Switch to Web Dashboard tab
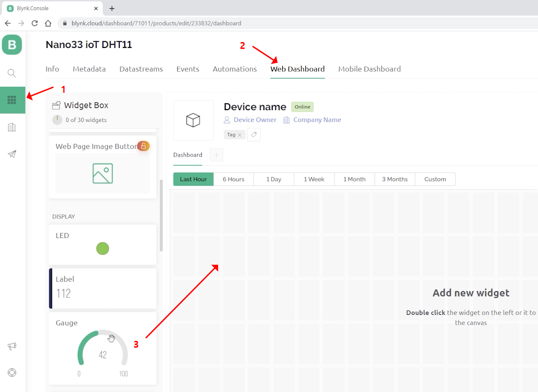 [x=297, y=69]
